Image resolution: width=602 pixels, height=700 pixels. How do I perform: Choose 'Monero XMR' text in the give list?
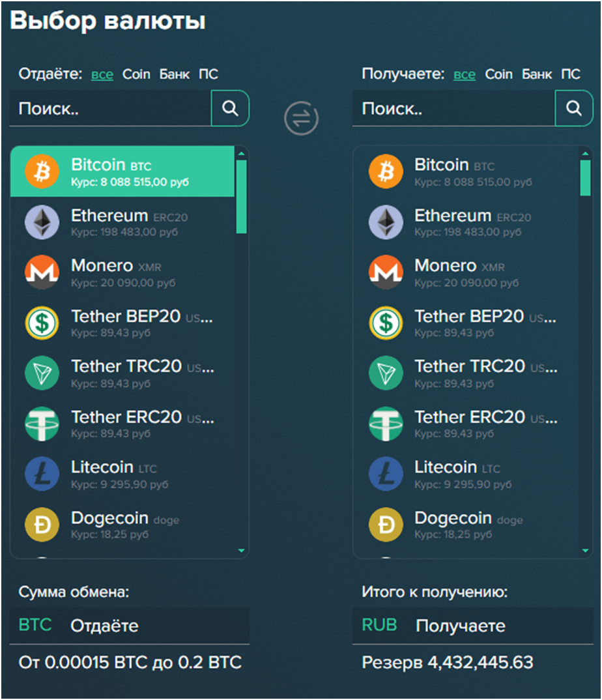click(116, 266)
